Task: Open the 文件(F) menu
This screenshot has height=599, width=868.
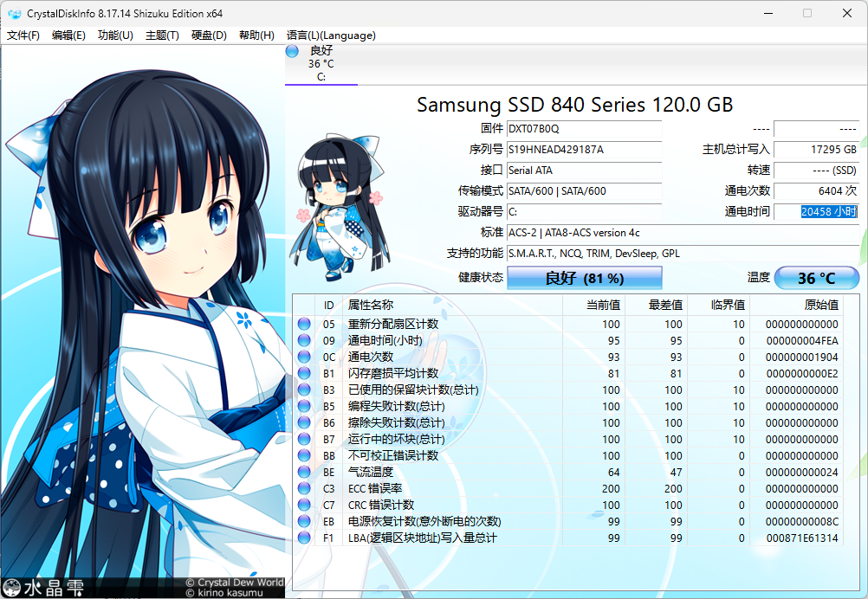Action: coord(23,35)
